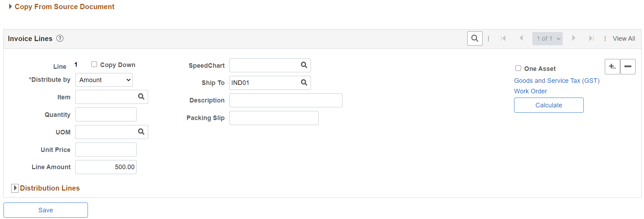Viewport: 644px width, 219px height.
Task: Jump to the first invoice line record
Action: 503,38
